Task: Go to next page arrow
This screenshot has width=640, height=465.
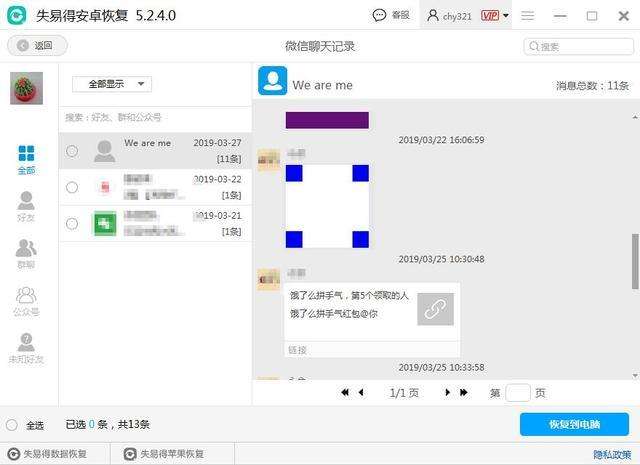Action: pyautogui.click(x=447, y=392)
